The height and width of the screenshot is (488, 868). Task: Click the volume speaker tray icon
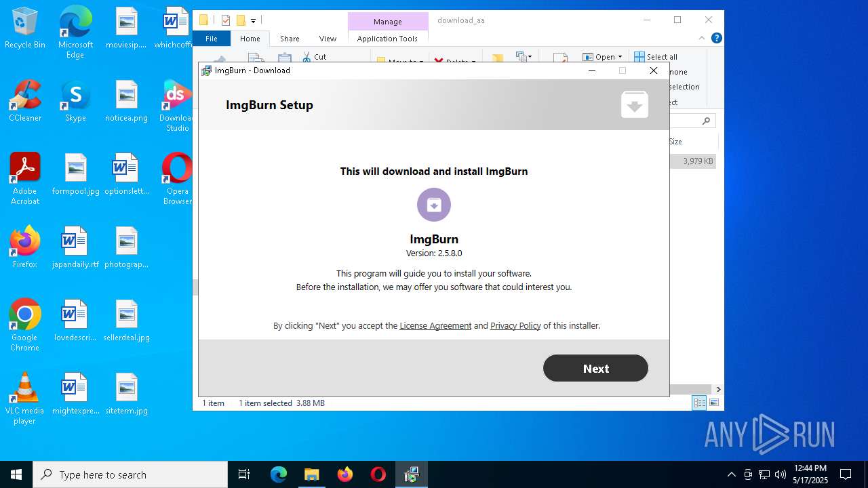781,474
